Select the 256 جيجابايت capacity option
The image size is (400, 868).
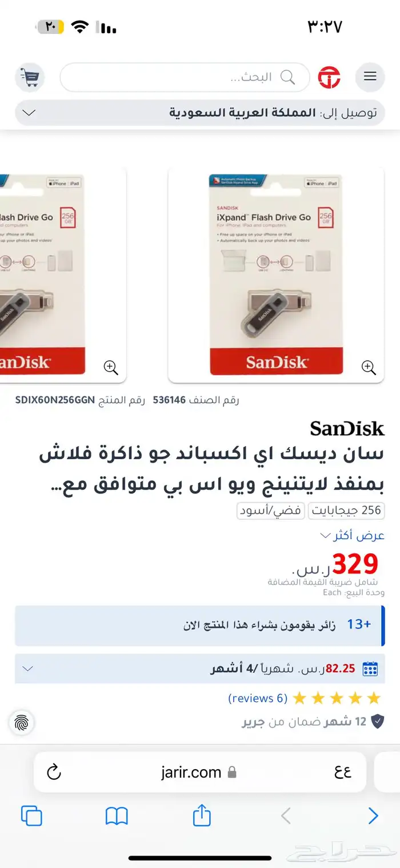coord(347,511)
